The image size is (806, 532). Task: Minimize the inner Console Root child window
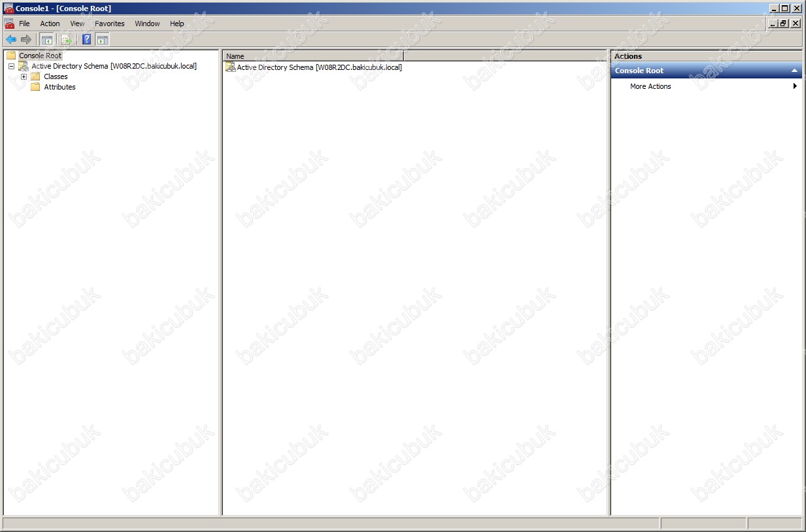(x=774, y=24)
